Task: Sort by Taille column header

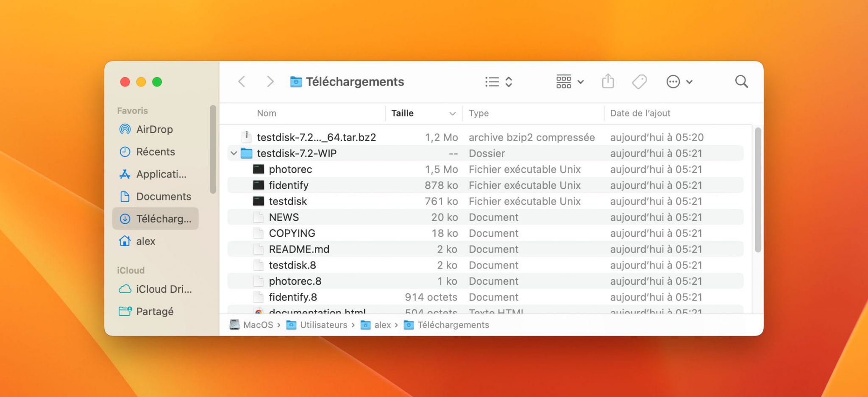Action: [x=402, y=113]
